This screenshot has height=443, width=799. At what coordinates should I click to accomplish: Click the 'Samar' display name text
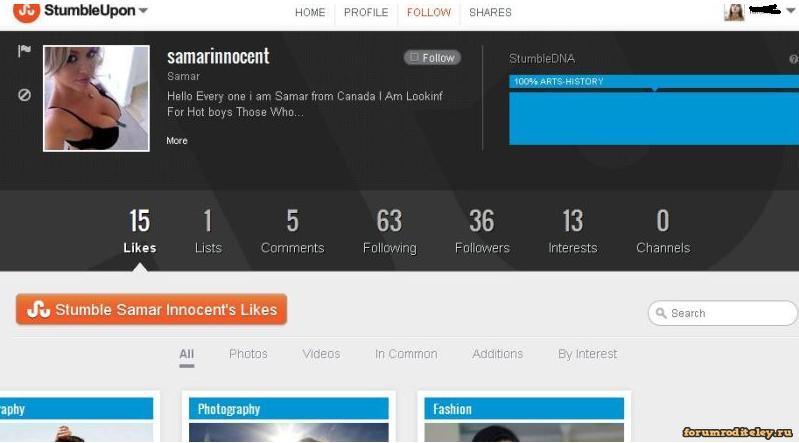(x=183, y=76)
